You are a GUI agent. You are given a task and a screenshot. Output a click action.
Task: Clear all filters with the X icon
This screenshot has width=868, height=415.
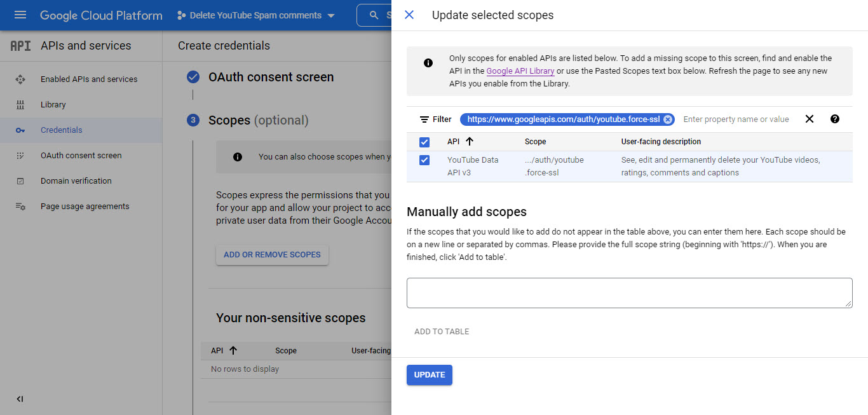(810, 119)
